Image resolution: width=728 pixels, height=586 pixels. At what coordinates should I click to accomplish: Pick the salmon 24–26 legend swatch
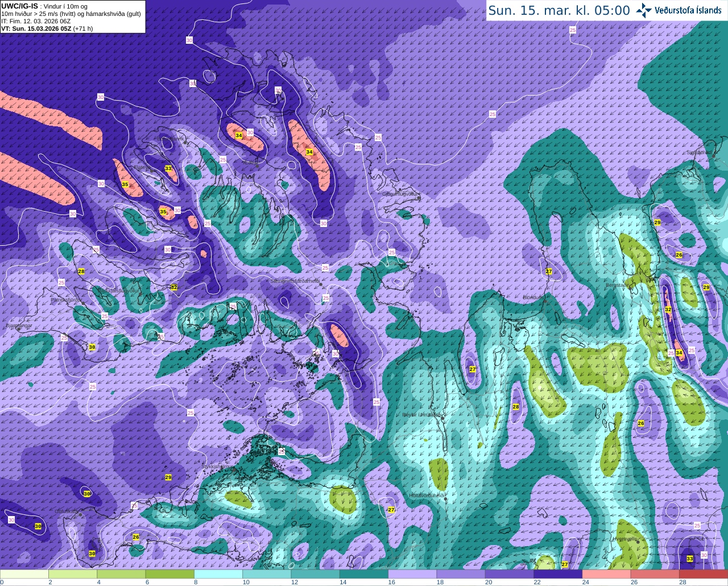(606, 575)
